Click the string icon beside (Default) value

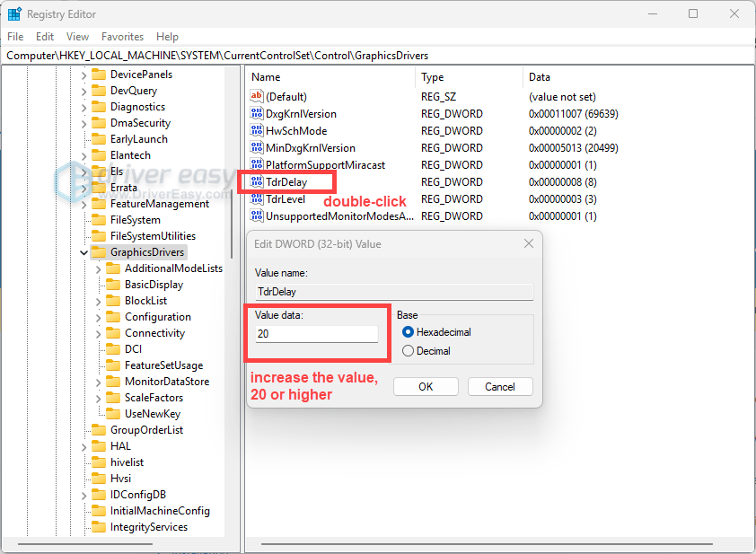point(256,97)
